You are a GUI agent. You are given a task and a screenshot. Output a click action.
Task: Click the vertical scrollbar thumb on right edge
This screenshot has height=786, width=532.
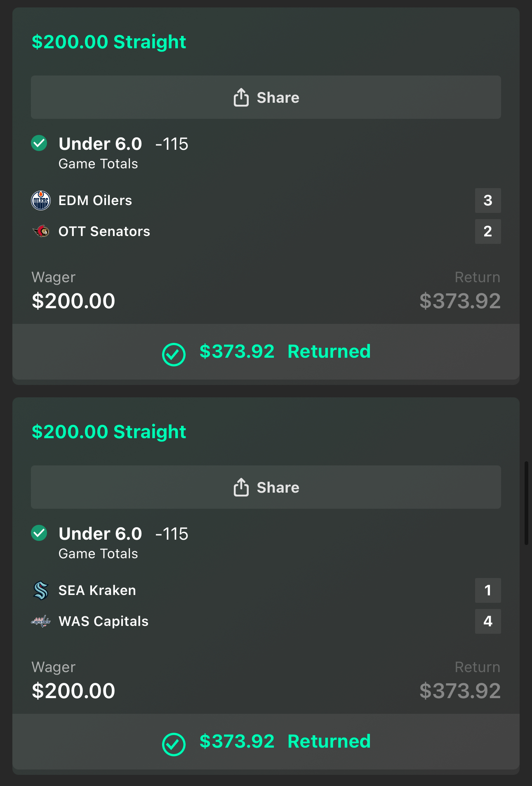click(x=526, y=503)
